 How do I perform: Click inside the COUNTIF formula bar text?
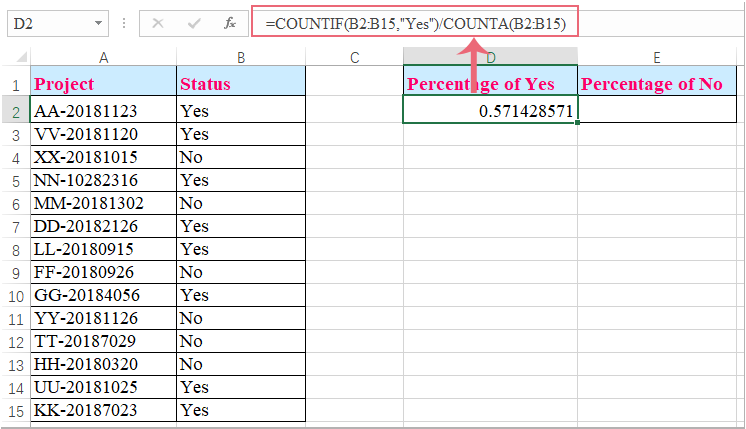(x=415, y=22)
